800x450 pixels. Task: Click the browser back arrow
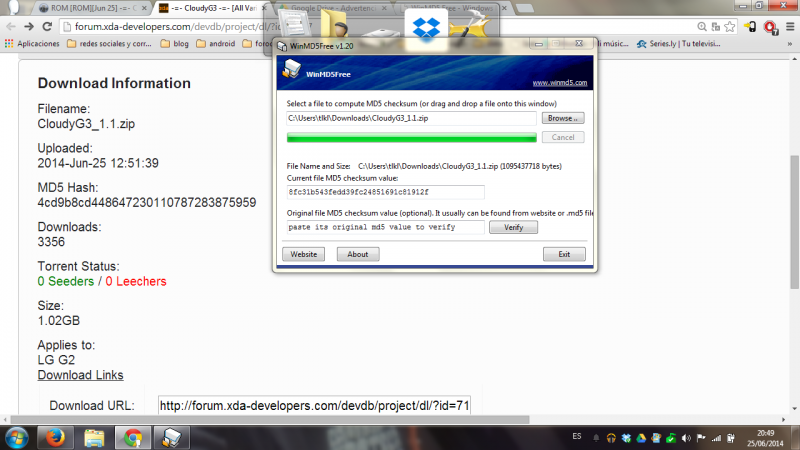(13, 27)
